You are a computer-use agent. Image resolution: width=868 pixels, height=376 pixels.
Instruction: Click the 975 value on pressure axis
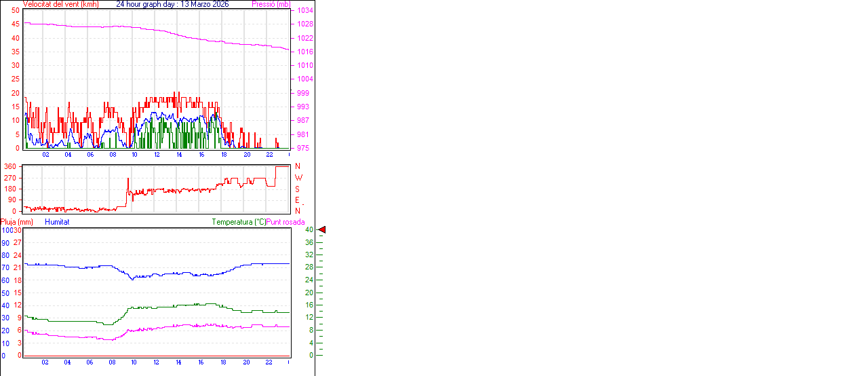(x=304, y=148)
